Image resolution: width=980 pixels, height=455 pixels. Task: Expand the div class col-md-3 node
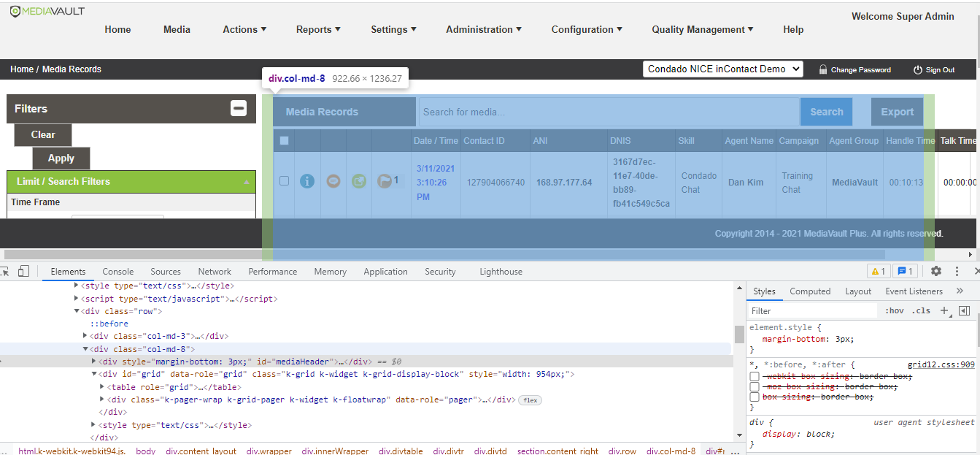[x=85, y=336]
